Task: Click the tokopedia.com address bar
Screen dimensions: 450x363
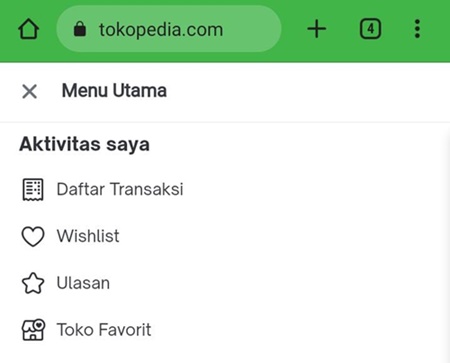Action: [169, 29]
